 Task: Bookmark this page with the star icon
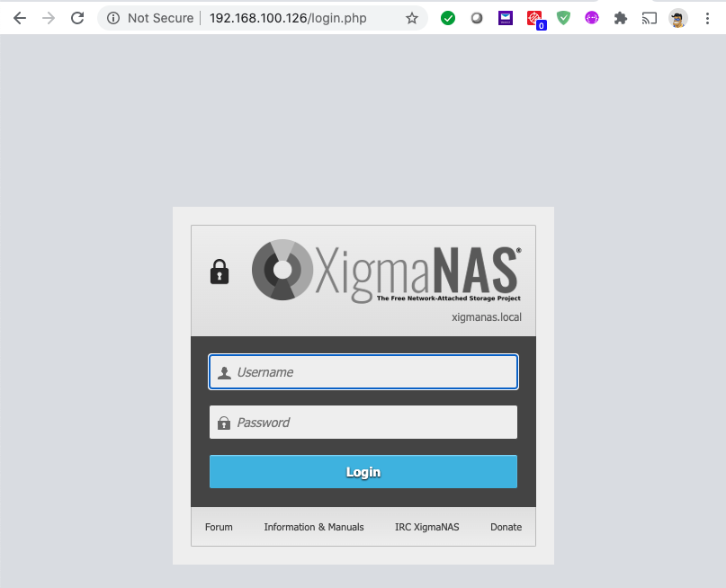[412, 18]
